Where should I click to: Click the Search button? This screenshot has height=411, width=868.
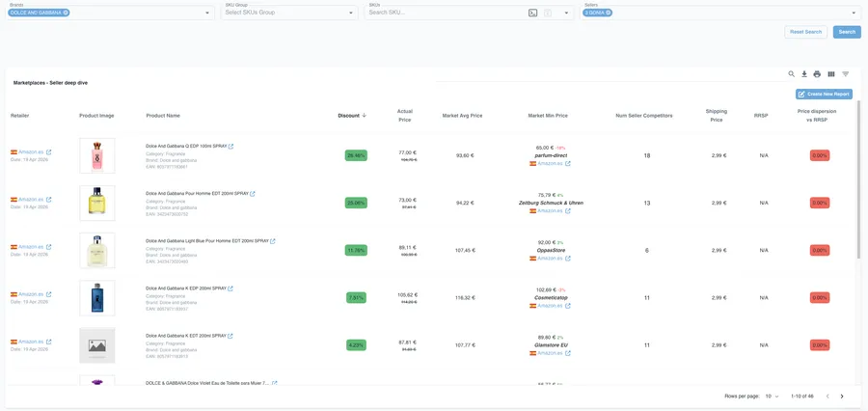(x=847, y=32)
